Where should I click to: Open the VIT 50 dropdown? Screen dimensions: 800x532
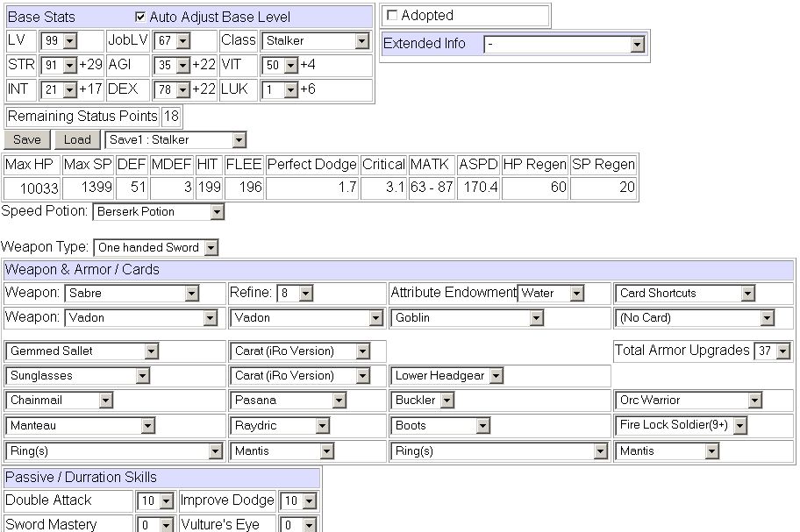280,65
